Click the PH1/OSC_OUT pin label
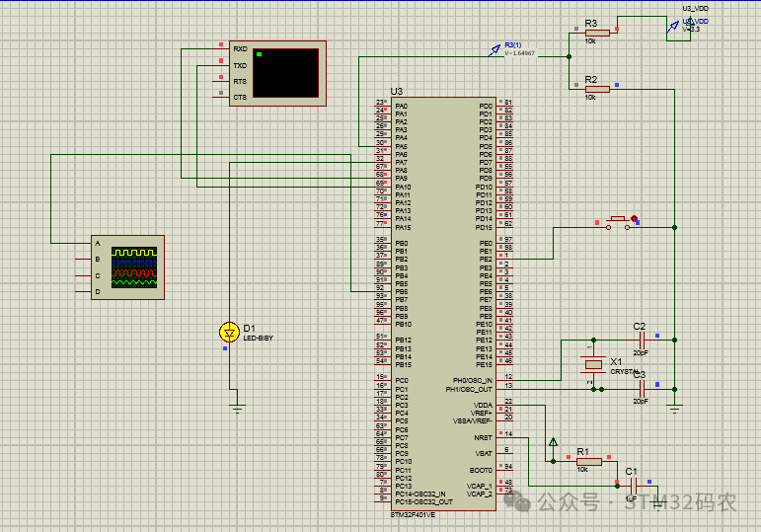Image resolution: width=761 pixels, height=532 pixels. click(x=469, y=389)
